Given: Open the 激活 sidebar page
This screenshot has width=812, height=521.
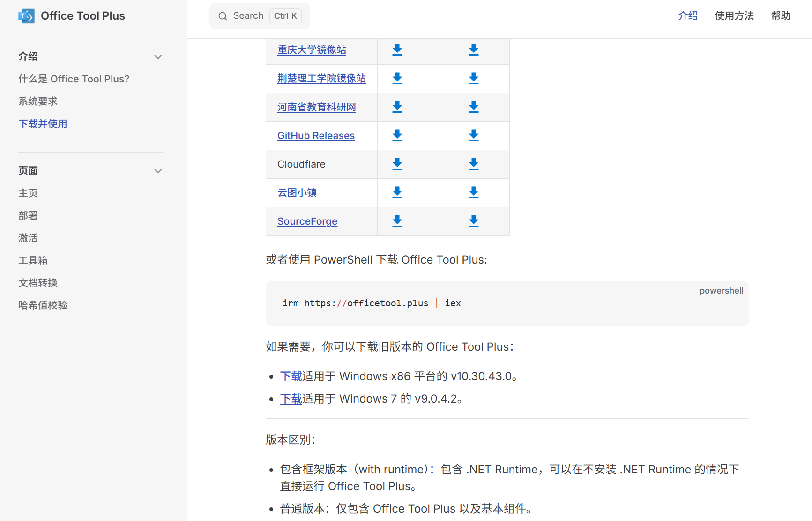Looking at the screenshot, I should pyautogui.click(x=28, y=238).
